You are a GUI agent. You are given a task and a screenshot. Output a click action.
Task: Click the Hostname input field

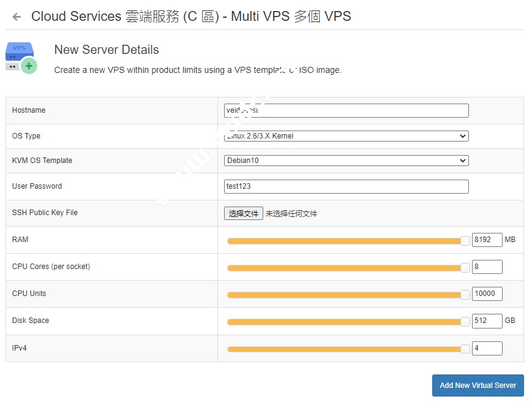pos(346,110)
